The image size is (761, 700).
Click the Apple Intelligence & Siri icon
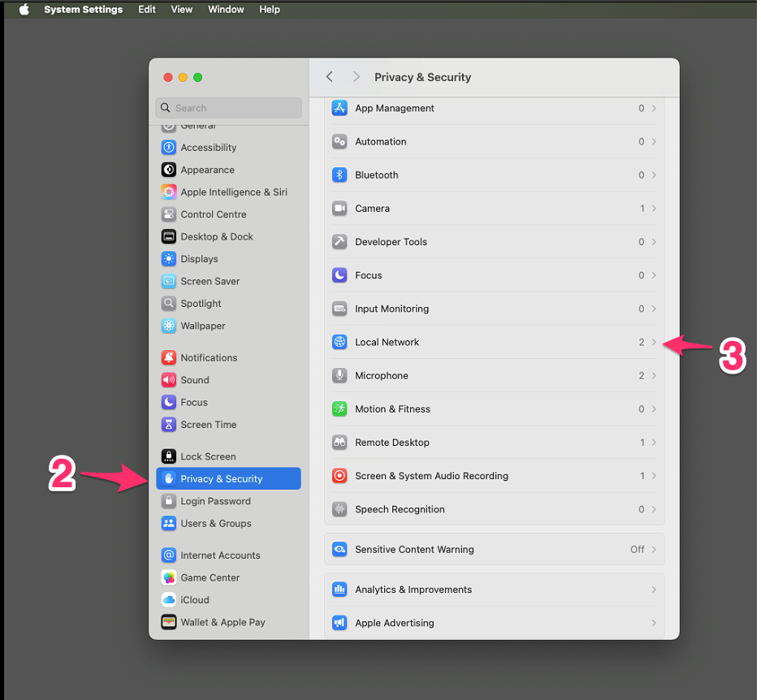168,192
